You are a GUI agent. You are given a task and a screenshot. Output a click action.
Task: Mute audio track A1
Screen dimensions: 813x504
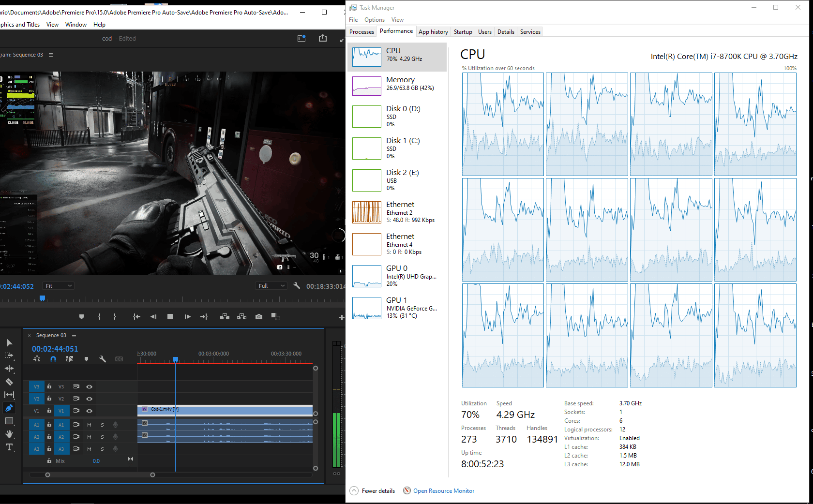(89, 424)
